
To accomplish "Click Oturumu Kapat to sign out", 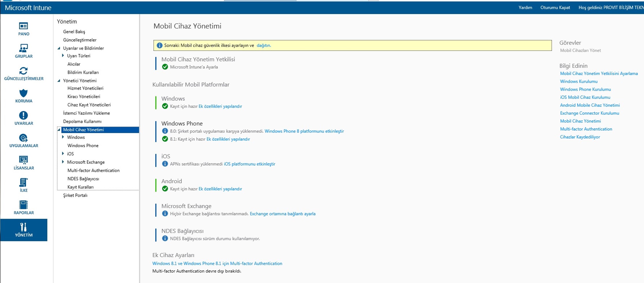I will [x=555, y=8].
